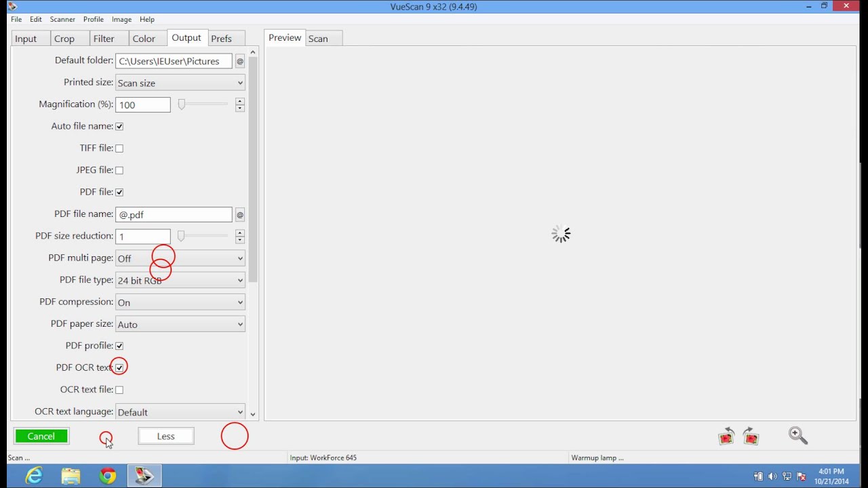Uncheck the PDF file checkbox

coord(119,192)
